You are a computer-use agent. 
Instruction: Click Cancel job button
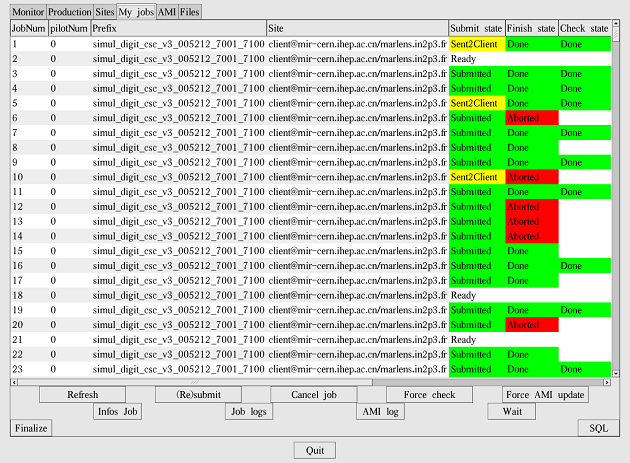coord(313,395)
